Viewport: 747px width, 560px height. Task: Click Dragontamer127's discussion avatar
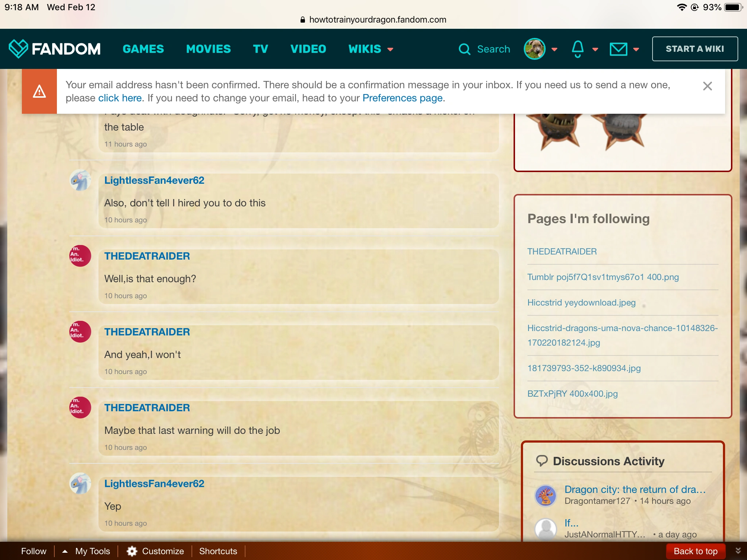tap(545, 495)
